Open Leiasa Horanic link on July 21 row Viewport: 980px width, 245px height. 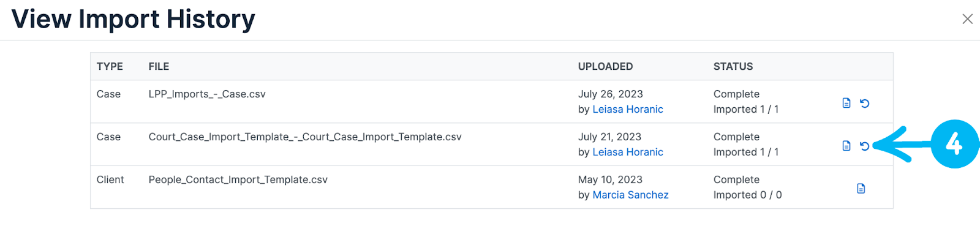coord(628,153)
